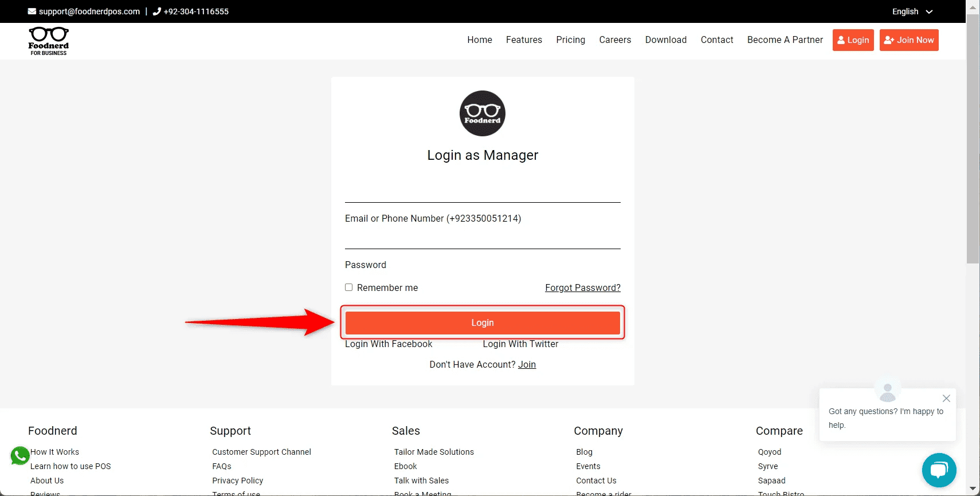Open Customer Support Channel link
The height and width of the screenshot is (496, 980).
(261, 452)
